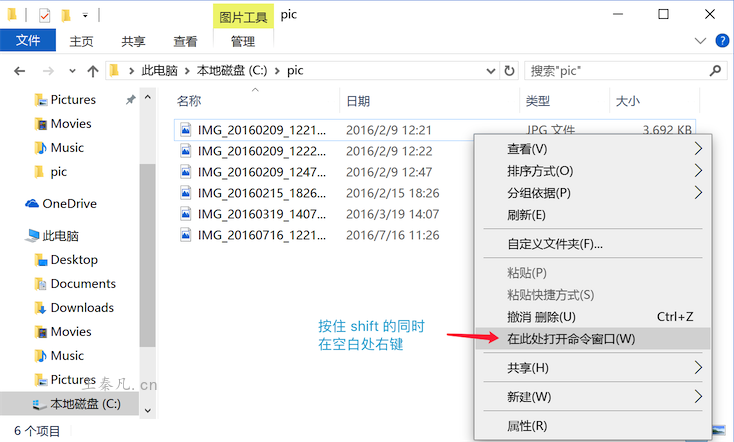Open Music under 此电脑

point(59,356)
